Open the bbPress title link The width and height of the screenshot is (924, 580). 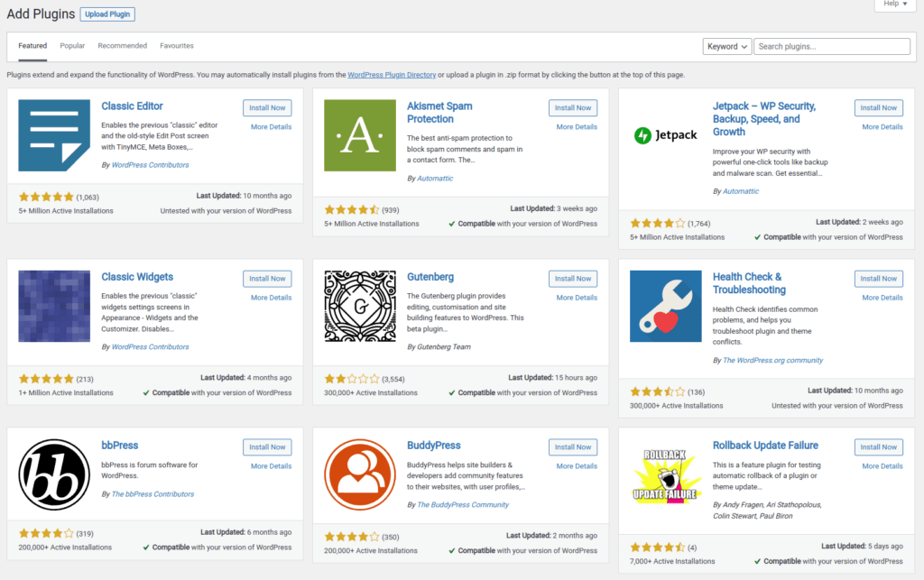120,446
